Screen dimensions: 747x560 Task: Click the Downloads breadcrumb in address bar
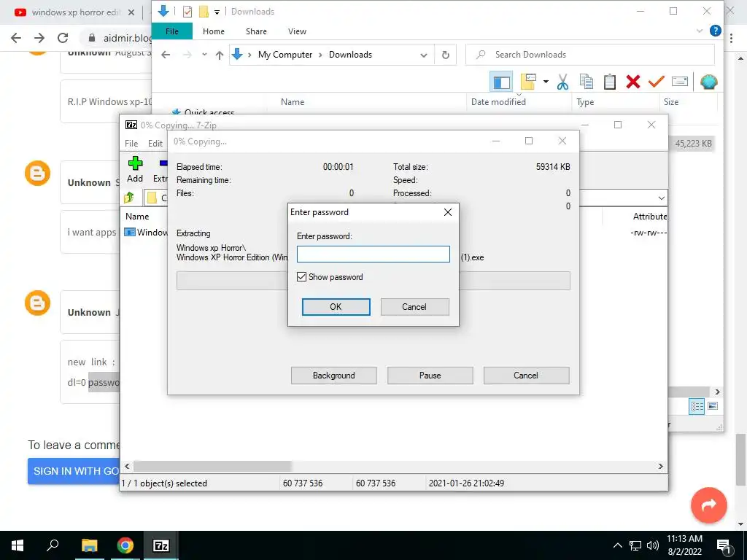tap(351, 55)
